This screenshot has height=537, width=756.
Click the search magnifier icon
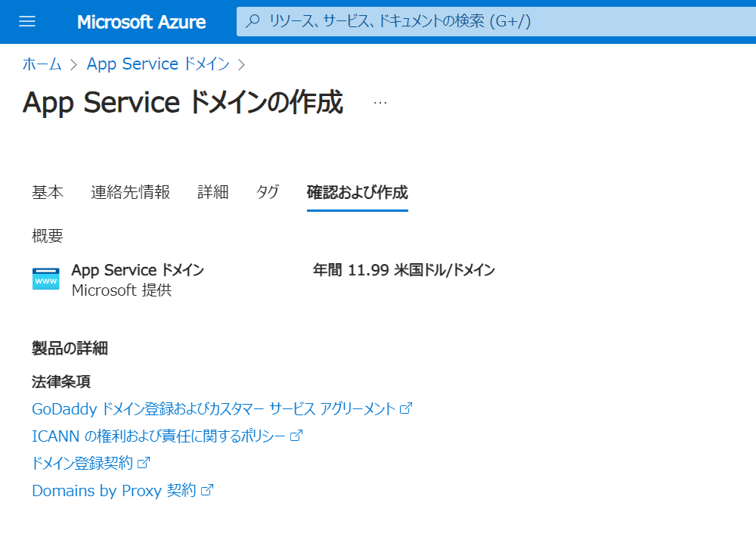[x=254, y=21]
